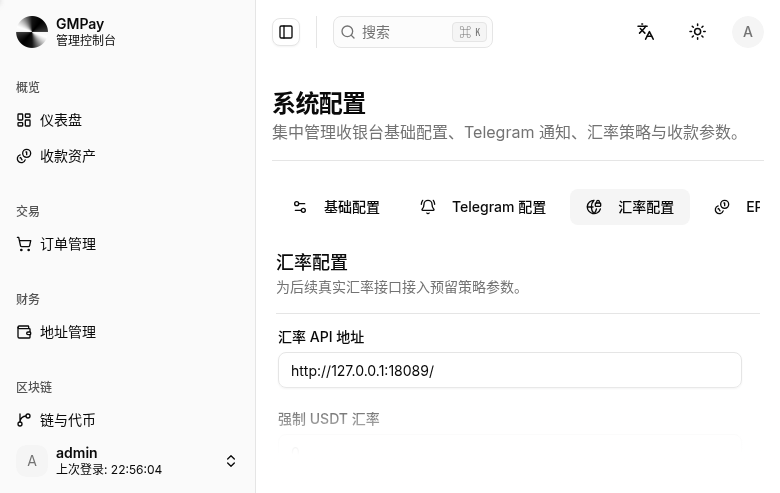Image resolution: width=780 pixels, height=493 pixels.
Task: Open 链与代币 in the sidebar
Action: (127, 420)
